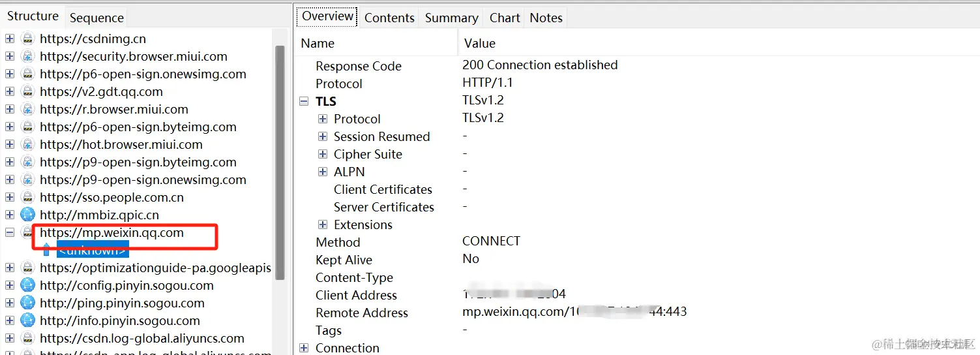The width and height of the screenshot is (980, 355).
Task: Click the Method row label
Action: point(338,242)
